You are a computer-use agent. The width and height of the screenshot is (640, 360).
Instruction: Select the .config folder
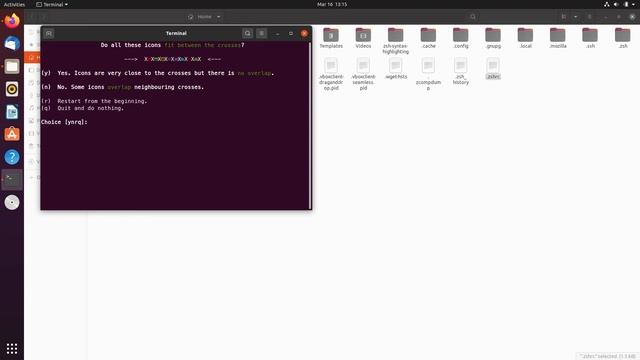461,38
